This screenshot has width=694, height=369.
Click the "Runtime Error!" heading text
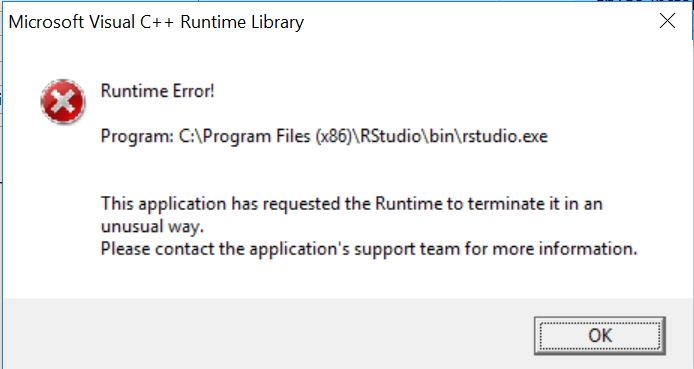[x=158, y=91]
